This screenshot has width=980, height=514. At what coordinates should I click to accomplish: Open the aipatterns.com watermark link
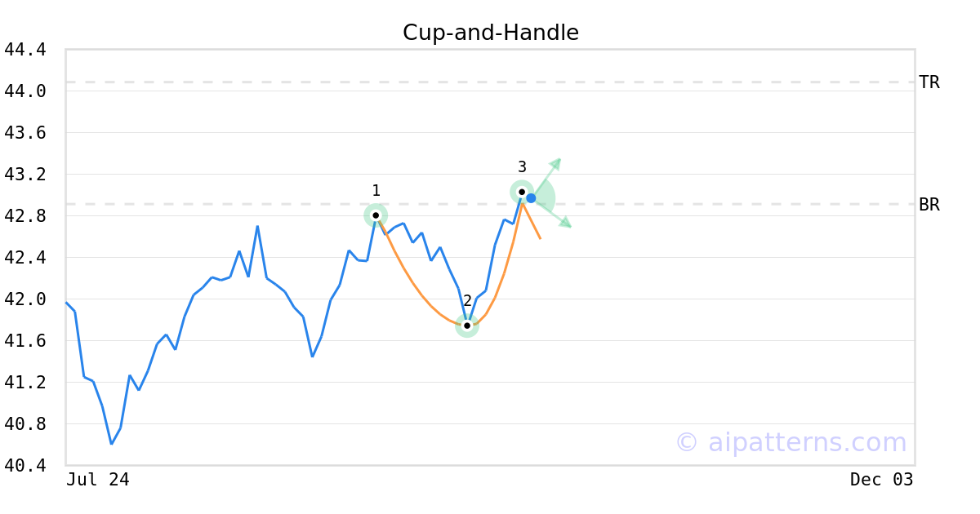point(791,442)
